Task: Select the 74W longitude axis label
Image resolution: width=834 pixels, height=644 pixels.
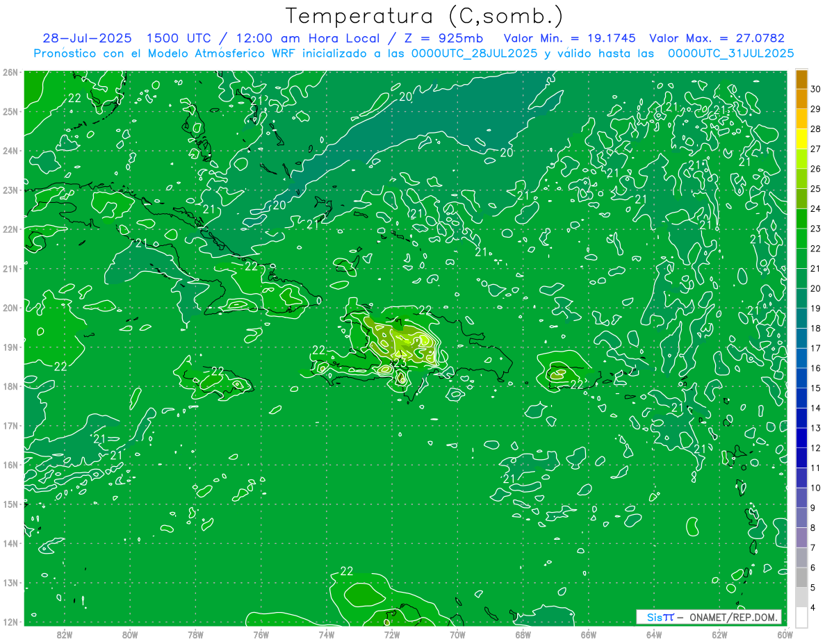Action: point(327,634)
